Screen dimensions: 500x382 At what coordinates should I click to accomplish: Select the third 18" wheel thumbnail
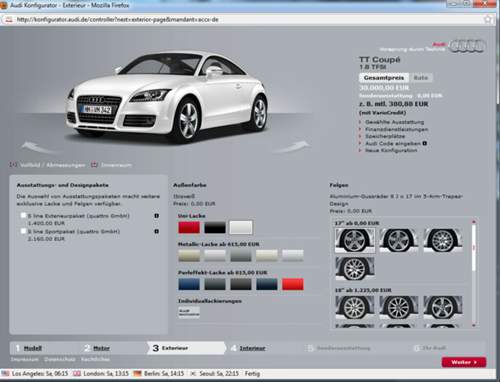pyautogui.click(x=443, y=307)
